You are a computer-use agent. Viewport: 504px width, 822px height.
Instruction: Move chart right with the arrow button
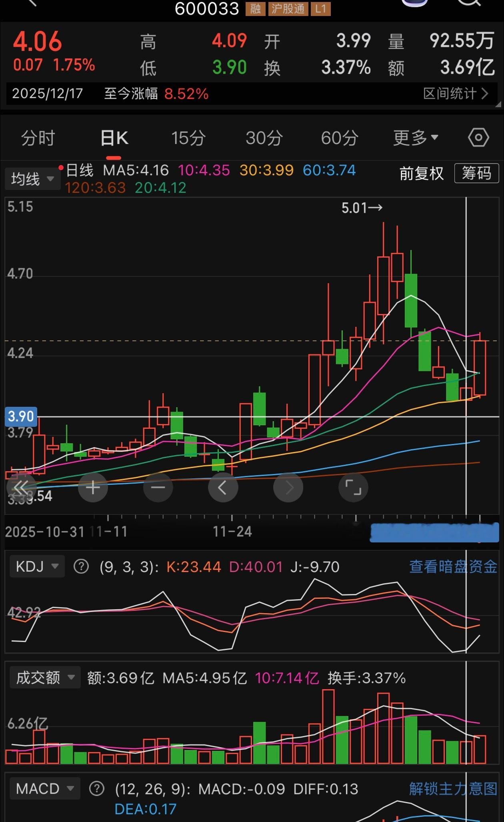click(288, 488)
